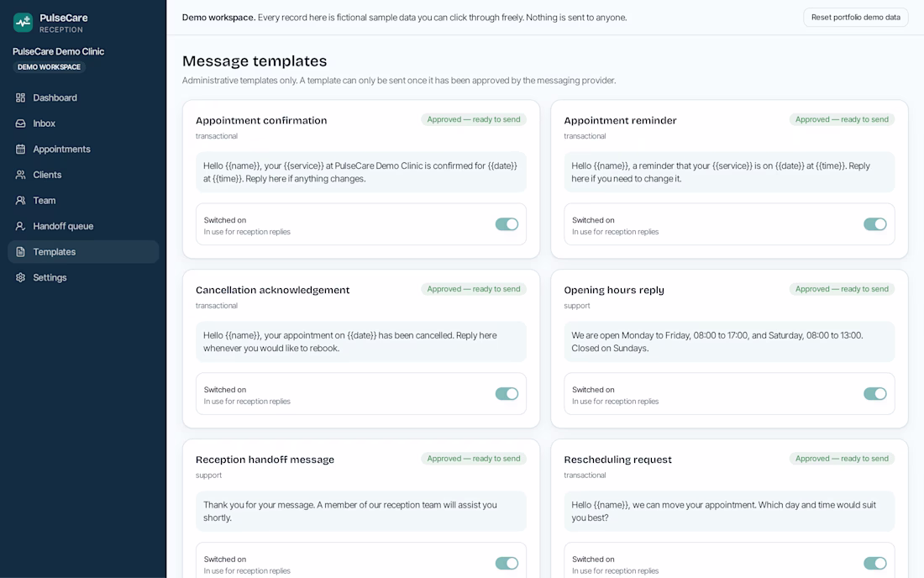Select the Appointment confirmation message text box
The image size is (924, 578).
[x=361, y=172]
